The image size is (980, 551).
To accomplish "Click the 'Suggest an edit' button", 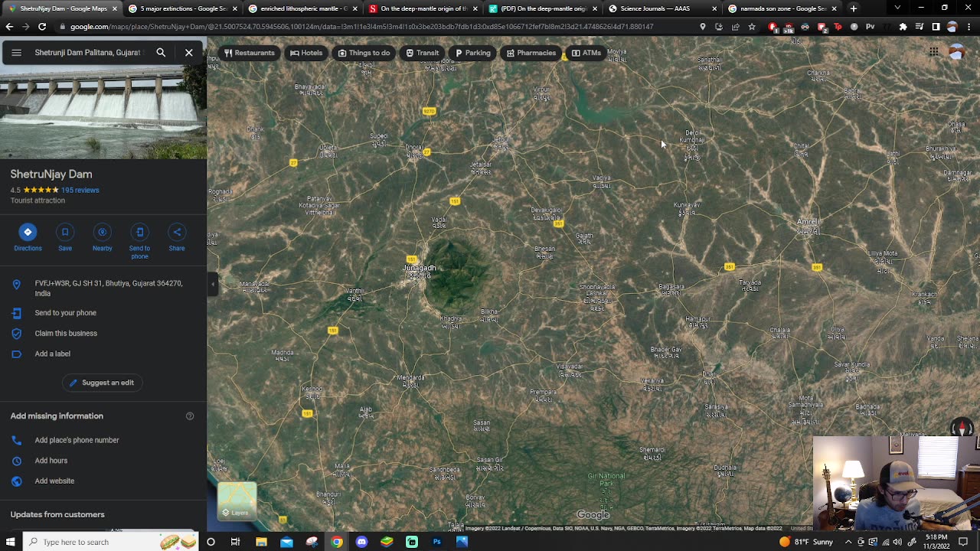I will pyautogui.click(x=103, y=383).
